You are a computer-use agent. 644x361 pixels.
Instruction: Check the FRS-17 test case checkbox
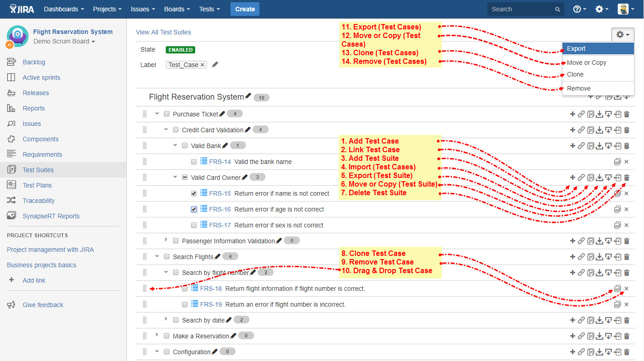click(194, 225)
